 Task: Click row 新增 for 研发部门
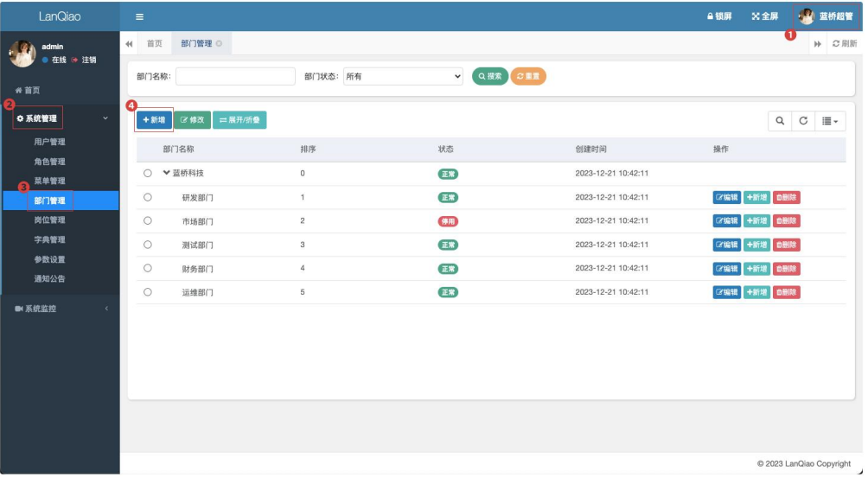point(756,197)
